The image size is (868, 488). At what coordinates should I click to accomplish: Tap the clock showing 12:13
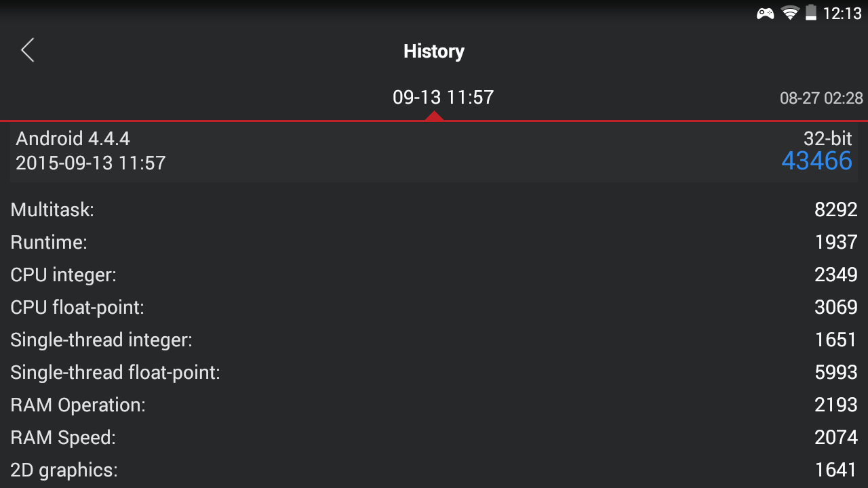pyautogui.click(x=842, y=13)
